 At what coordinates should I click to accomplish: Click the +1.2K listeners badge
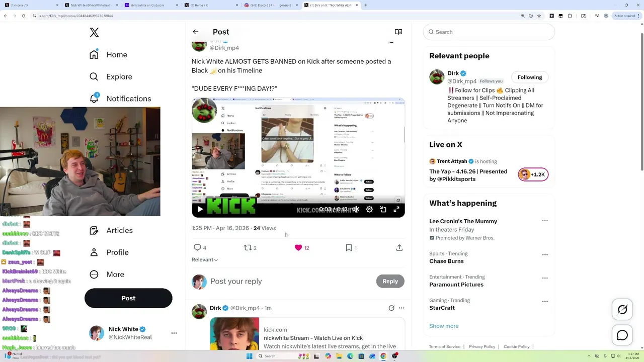[x=533, y=174]
